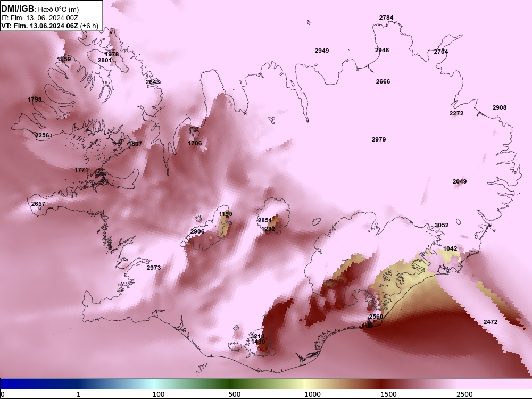Click the VT: Fim. 13.06.2024 06Z line
The width and height of the screenshot is (532, 399).
(x=50, y=26)
